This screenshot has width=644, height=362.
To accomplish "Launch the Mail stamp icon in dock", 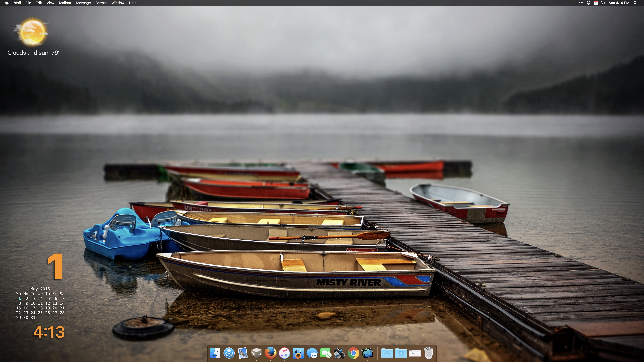I will point(243,353).
